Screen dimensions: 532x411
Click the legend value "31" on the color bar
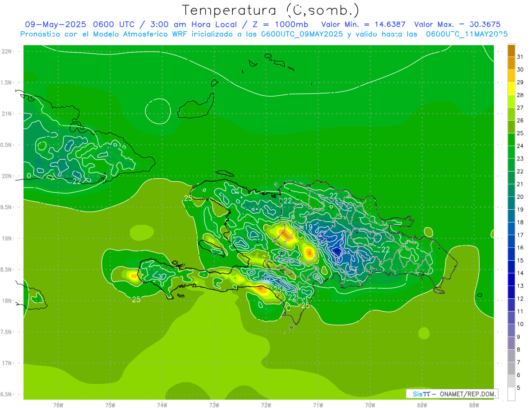coord(520,57)
